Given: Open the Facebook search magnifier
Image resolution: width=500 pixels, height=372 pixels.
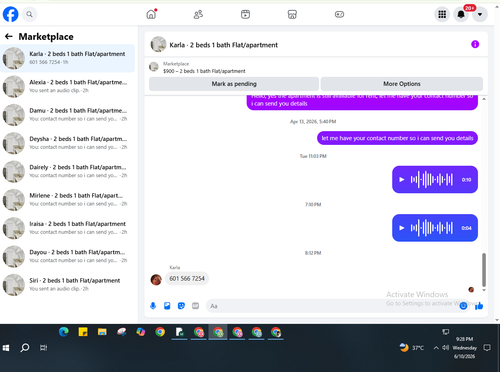Looking at the screenshot, I should 29,14.
